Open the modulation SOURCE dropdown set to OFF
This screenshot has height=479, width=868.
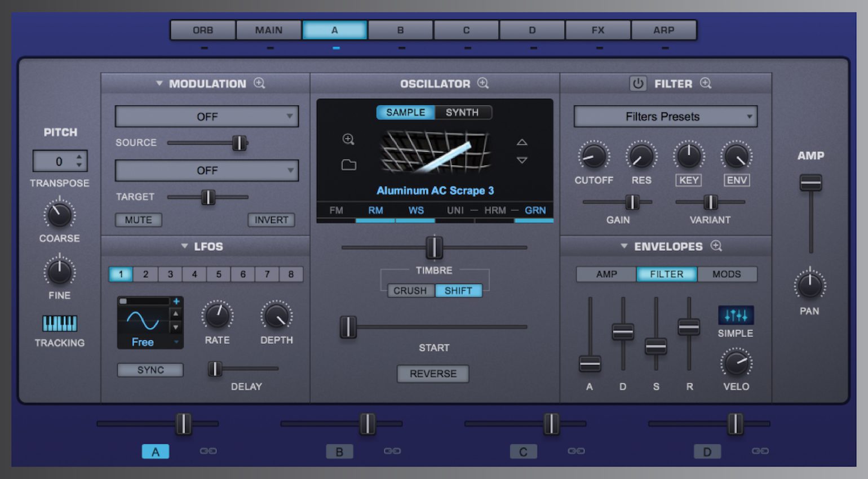[206, 117]
